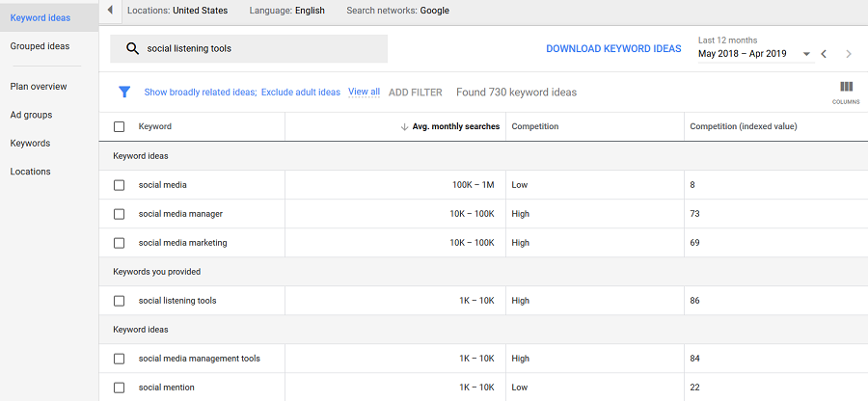Sort by the Competition column header
868x401 pixels.
pos(534,126)
